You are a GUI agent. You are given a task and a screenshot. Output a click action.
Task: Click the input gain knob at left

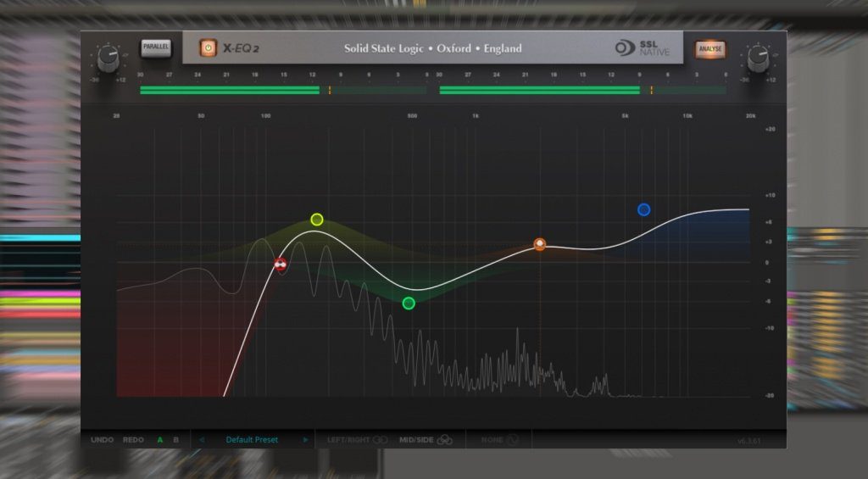click(x=108, y=58)
